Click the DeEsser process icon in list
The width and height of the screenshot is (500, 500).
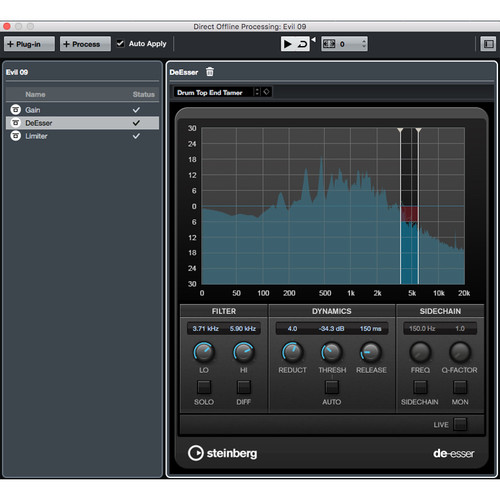tap(15, 123)
